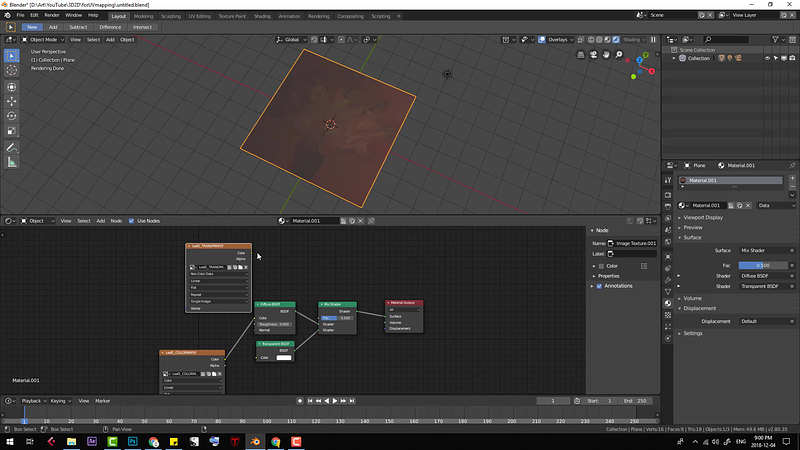Switch to LookDev shading mode icon

coord(607,39)
